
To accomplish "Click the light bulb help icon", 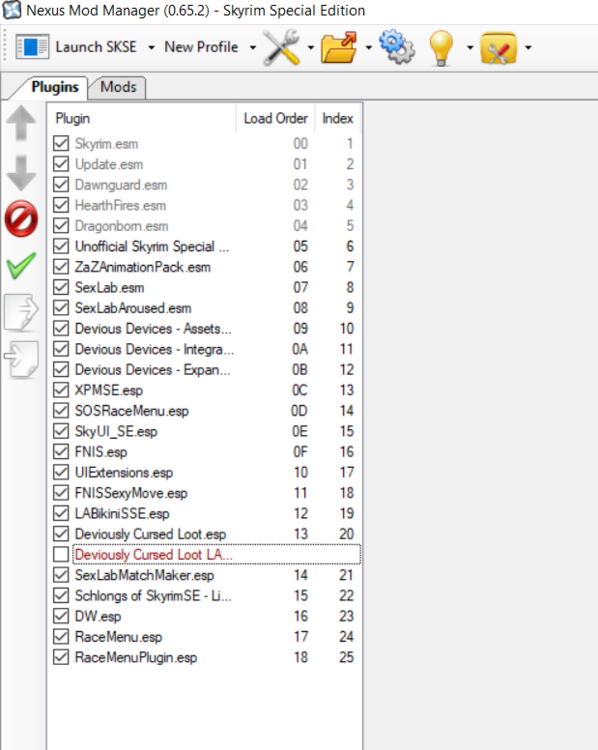I will pos(441,47).
